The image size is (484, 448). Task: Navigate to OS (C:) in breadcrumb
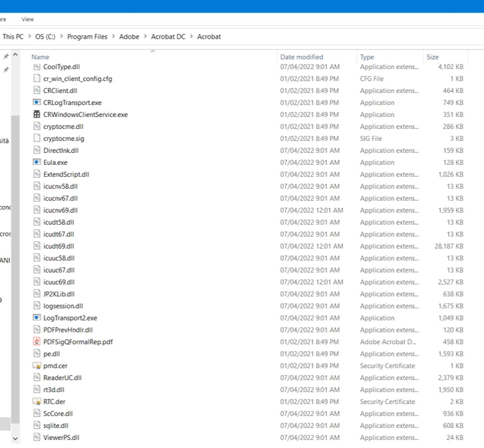pyautogui.click(x=45, y=37)
